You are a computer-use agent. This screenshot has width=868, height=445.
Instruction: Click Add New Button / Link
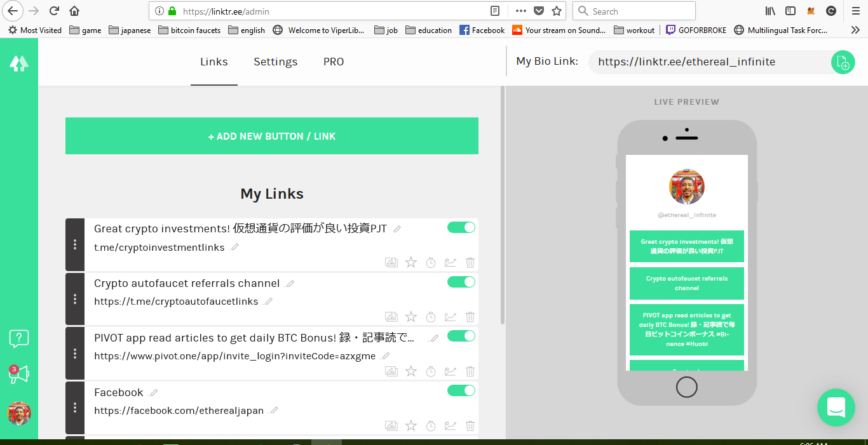pos(272,136)
